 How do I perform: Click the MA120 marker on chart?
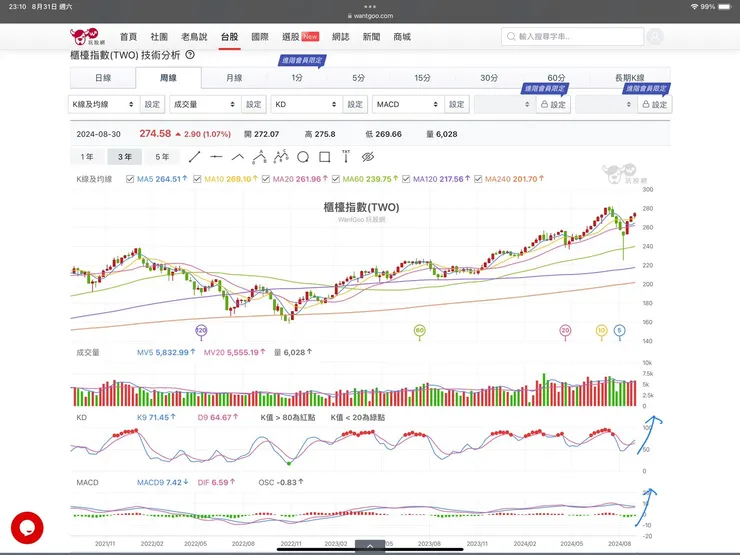click(x=201, y=330)
